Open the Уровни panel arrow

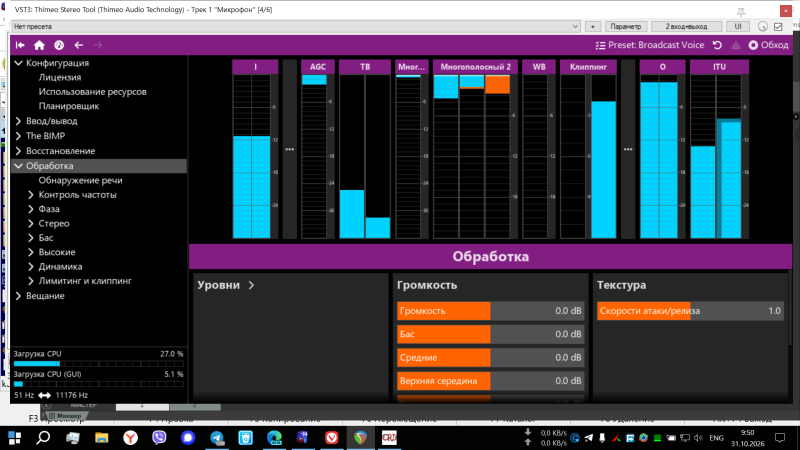coord(251,285)
